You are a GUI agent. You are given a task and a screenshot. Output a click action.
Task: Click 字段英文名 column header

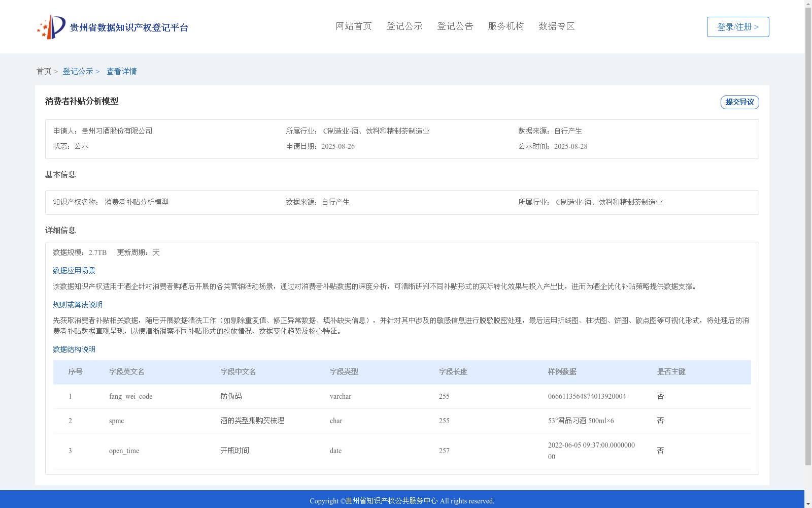coord(126,372)
